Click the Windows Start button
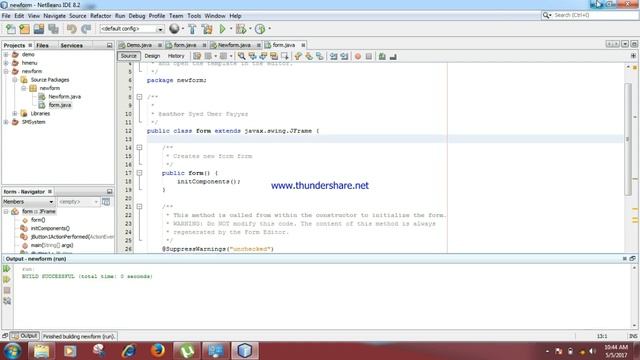Viewport: 640px width, 360px height. point(12,351)
